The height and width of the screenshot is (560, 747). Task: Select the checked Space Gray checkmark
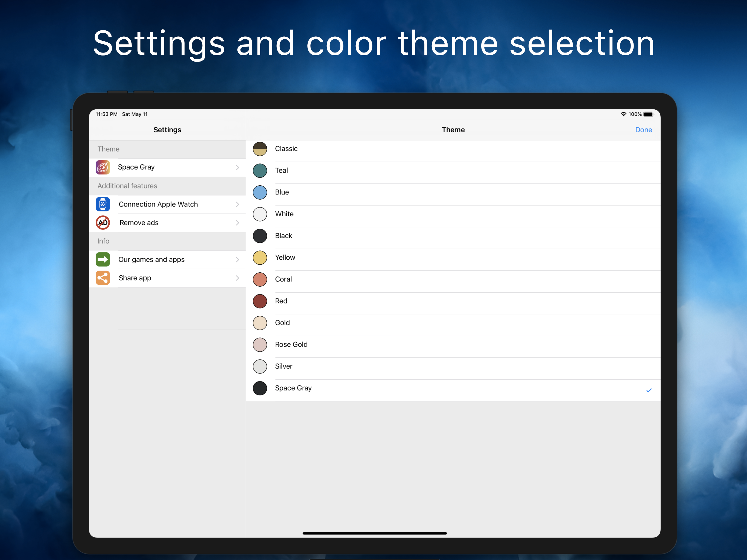[649, 390]
